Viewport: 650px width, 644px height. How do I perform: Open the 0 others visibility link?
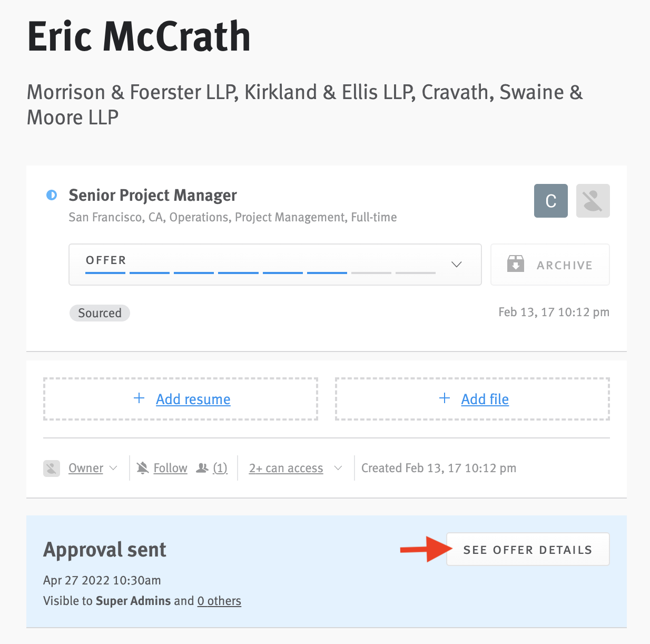219,601
